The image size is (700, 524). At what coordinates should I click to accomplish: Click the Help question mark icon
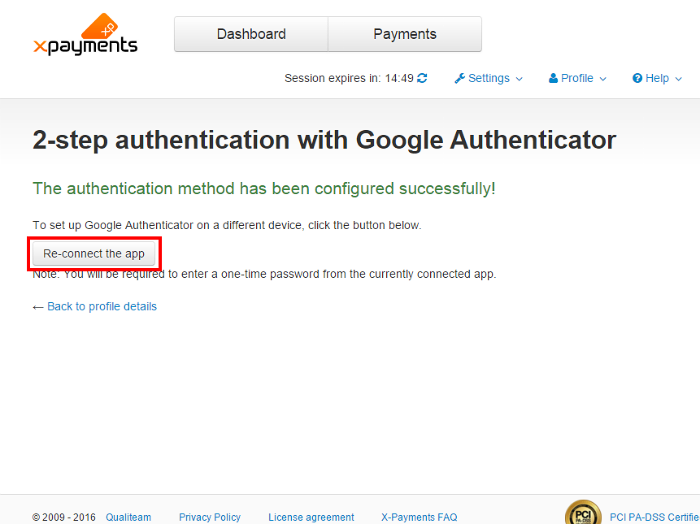coord(637,78)
